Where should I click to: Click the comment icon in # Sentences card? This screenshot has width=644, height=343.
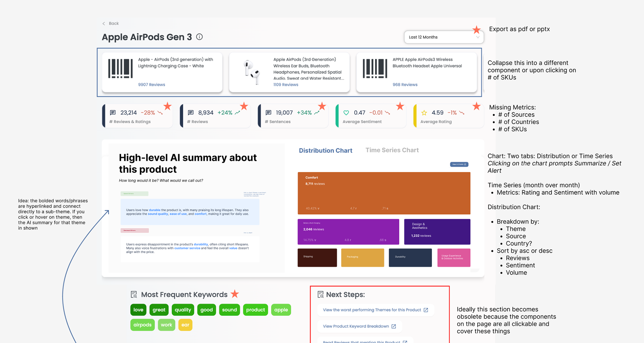point(269,113)
